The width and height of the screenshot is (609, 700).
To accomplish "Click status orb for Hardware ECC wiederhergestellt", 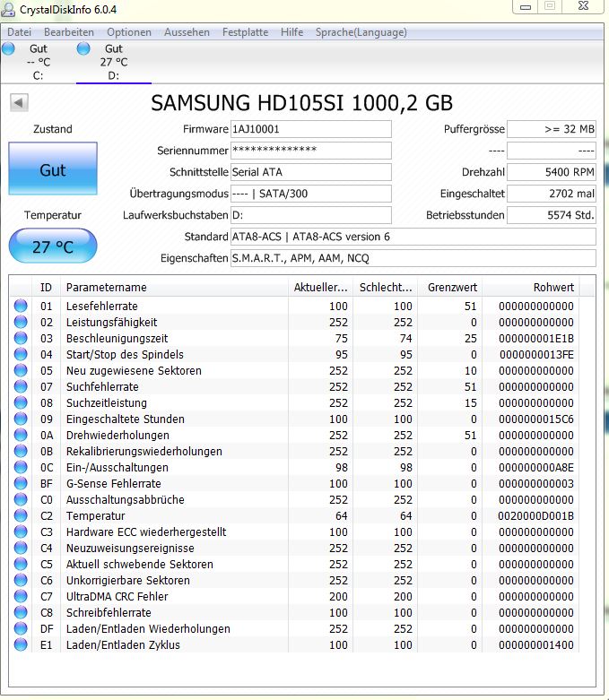I will (21, 531).
